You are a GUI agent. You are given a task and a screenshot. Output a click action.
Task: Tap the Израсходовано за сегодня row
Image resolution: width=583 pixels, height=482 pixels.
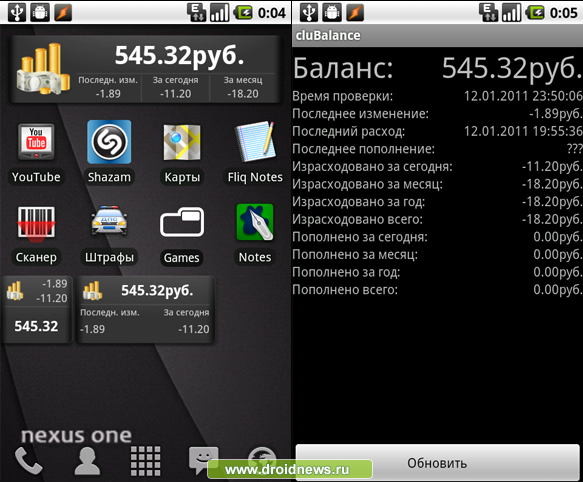437,166
